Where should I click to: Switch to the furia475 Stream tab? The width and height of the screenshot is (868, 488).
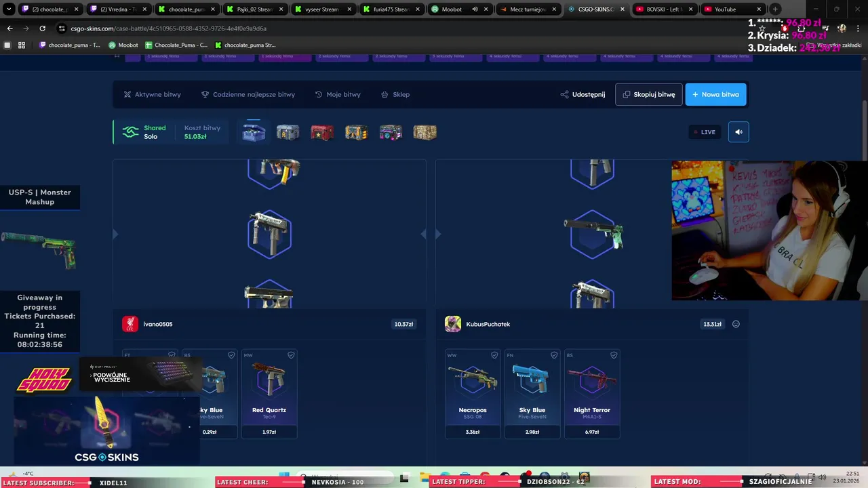tap(391, 9)
